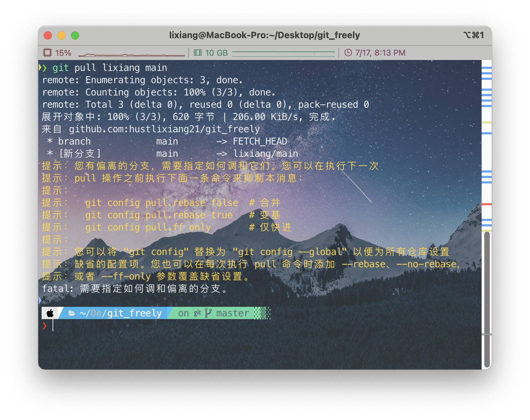Screen dimensions: 530x420
Task: Click '# 变基' comment text
Action: [x=265, y=215]
